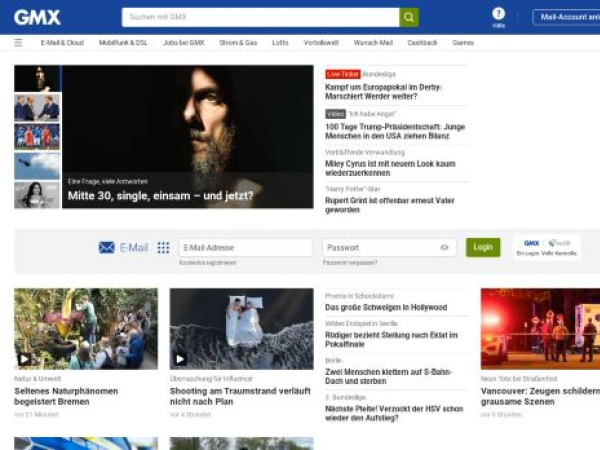Click the Vancouver street scene image
Screen dimensions: 600x450
tap(540, 329)
